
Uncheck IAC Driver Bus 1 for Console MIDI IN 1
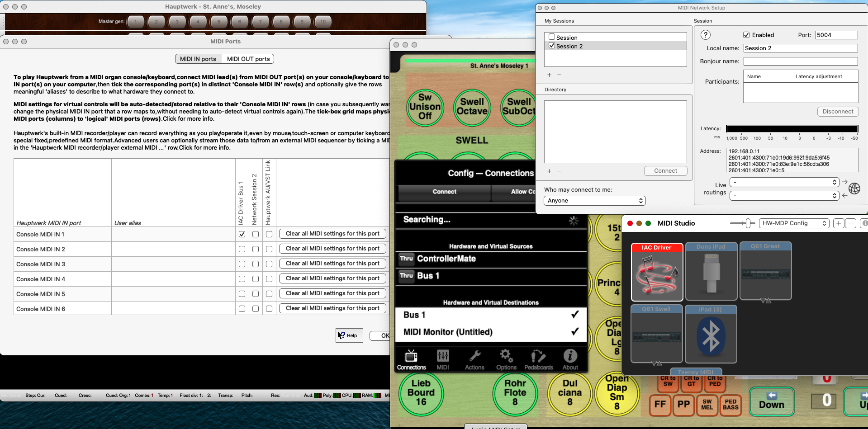click(242, 234)
